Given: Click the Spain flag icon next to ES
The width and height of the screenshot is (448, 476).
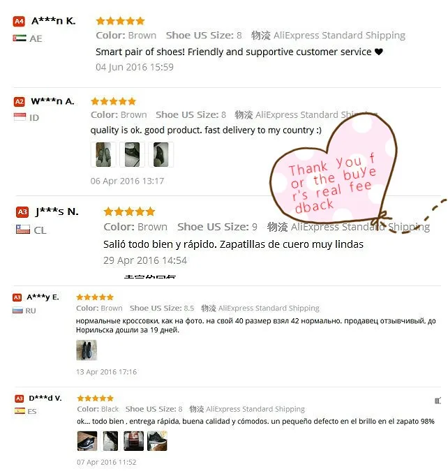Looking at the screenshot, I should point(20,410).
